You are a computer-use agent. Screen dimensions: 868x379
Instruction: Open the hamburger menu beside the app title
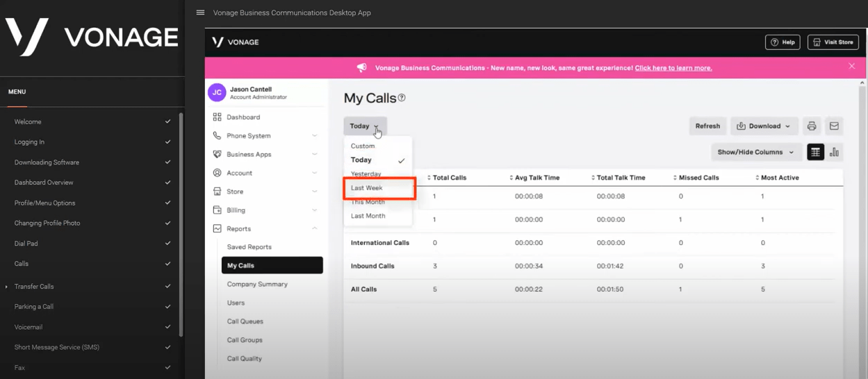click(x=200, y=12)
